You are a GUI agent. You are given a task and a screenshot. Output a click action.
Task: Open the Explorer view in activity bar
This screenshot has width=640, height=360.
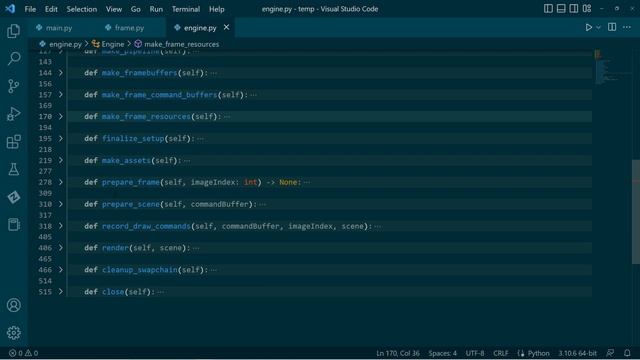[x=13, y=31]
